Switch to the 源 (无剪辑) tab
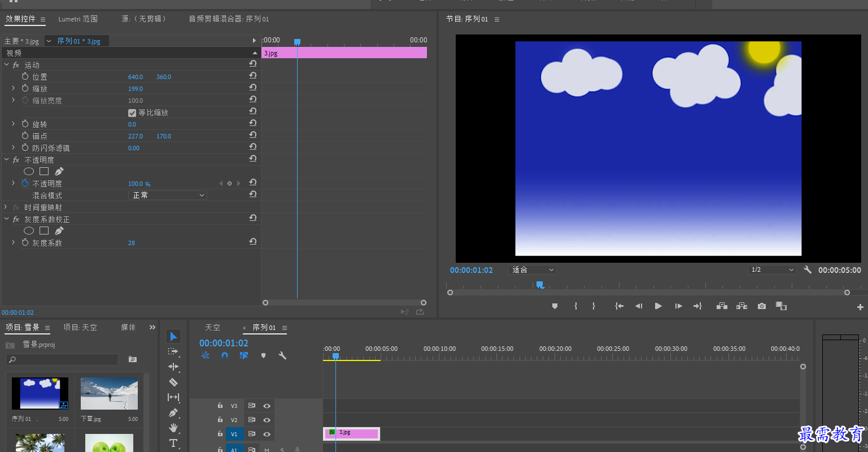The image size is (868, 452). coord(144,19)
